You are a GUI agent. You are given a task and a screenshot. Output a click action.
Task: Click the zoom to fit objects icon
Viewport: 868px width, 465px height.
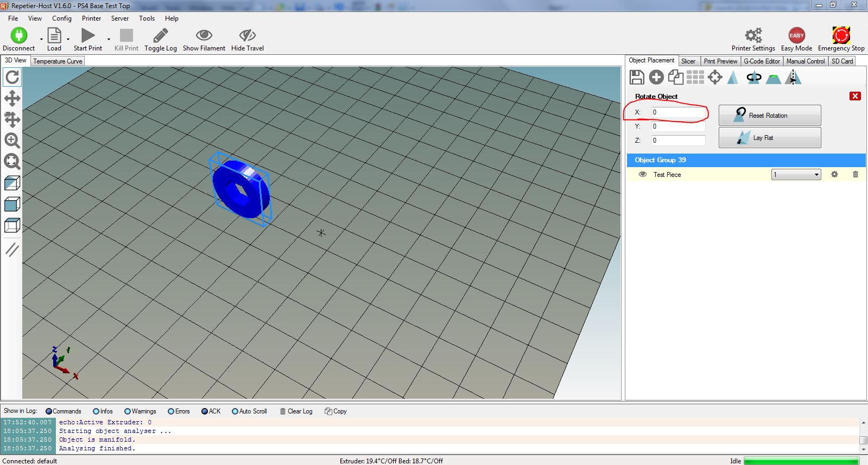pyautogui.click(x=12, y=161)
